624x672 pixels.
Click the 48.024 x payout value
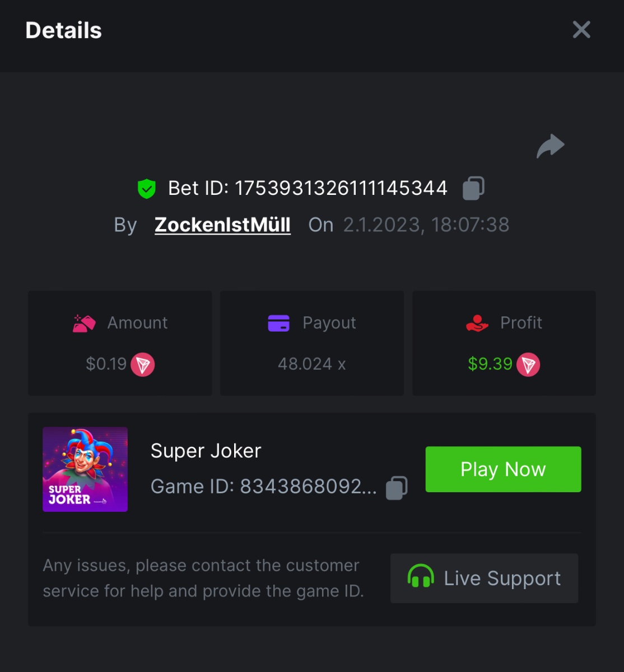point(311,364)
